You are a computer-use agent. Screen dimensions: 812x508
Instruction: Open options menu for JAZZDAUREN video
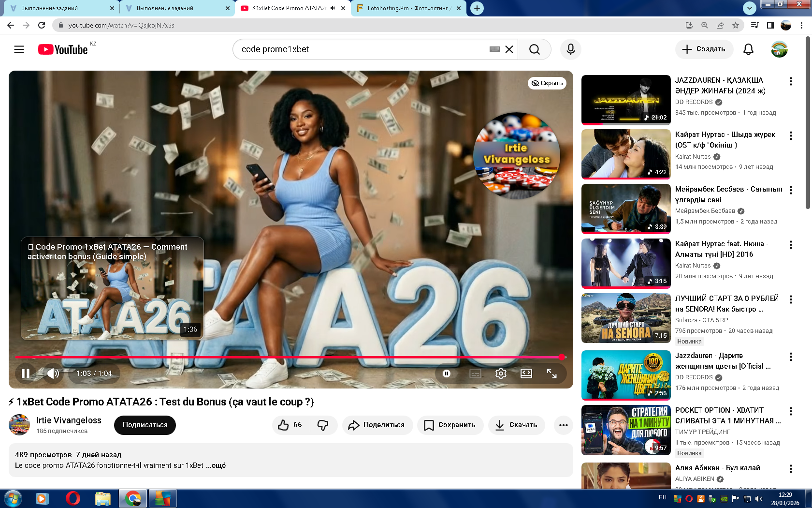791,81
